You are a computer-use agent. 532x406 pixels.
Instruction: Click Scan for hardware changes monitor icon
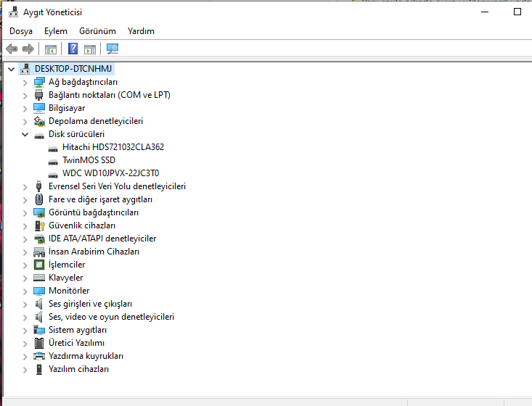coord(112,49)
